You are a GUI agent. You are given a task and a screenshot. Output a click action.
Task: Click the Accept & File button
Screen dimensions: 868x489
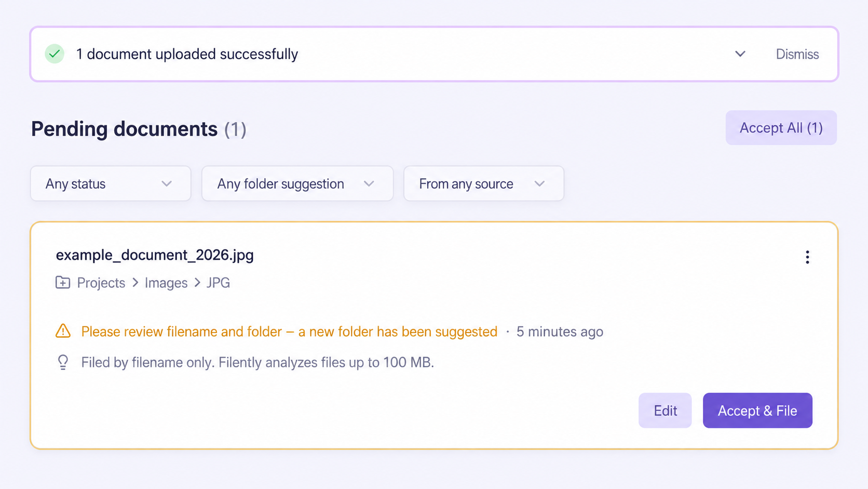pos(757,411)
